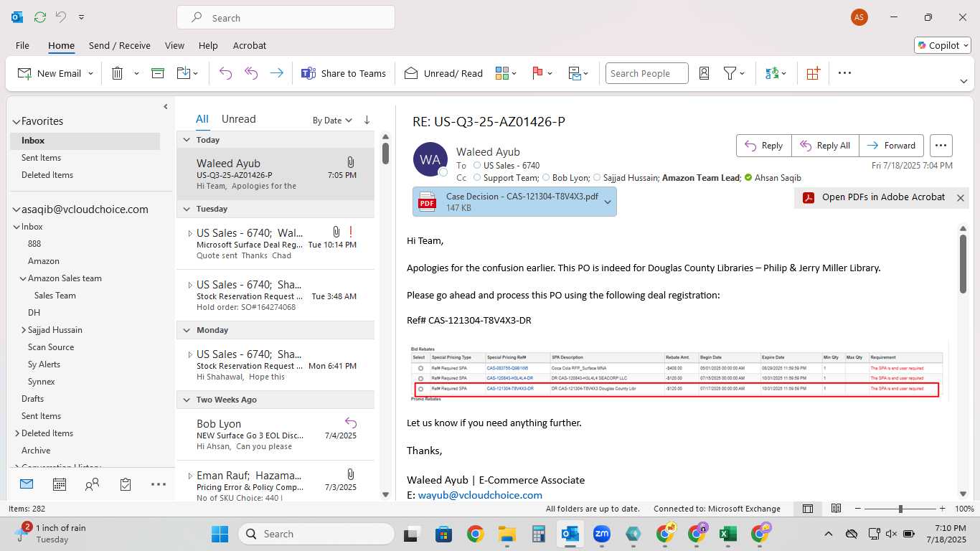
Task: Open Zoom from the Windows taskbar
Action: [x=601, y=534]
